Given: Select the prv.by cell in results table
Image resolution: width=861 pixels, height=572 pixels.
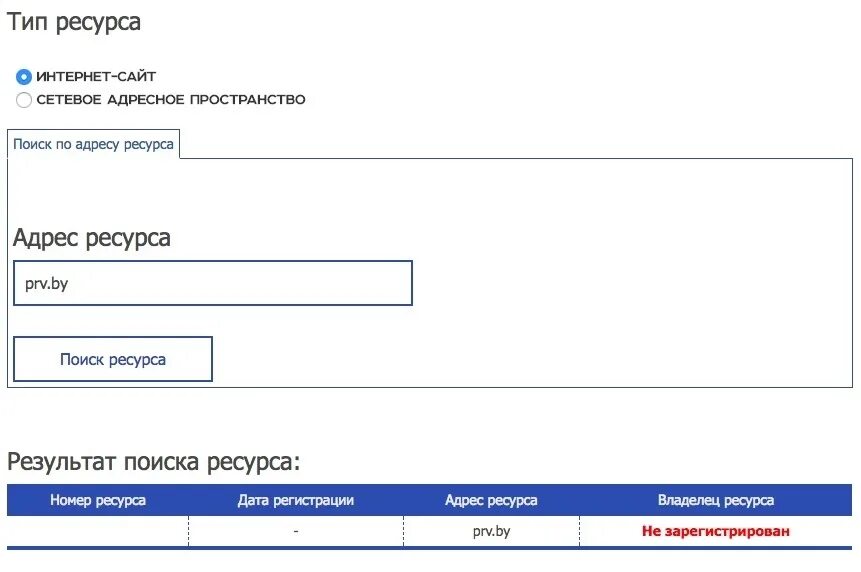Looking at the screenshot, I should [x=491, y=531].
